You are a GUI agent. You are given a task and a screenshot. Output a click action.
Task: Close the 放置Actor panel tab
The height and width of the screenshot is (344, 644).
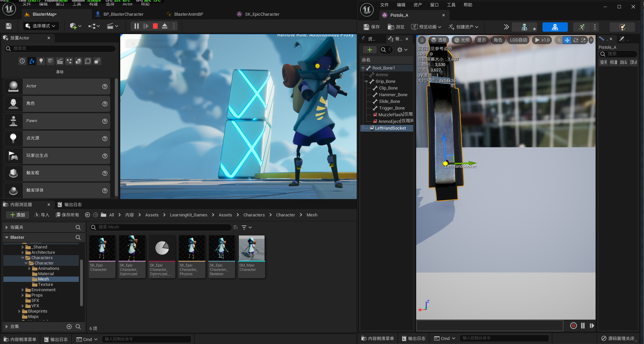pyautogui.click(x=49, y=38)
